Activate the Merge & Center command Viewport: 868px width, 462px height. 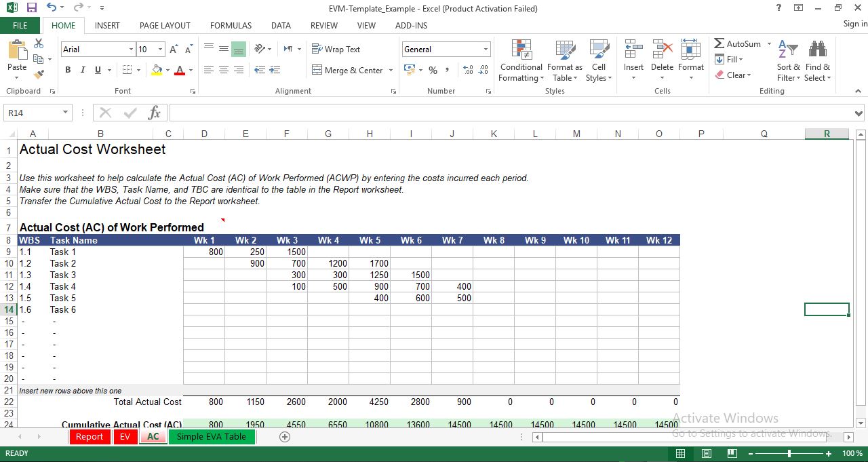click(347, 70)
